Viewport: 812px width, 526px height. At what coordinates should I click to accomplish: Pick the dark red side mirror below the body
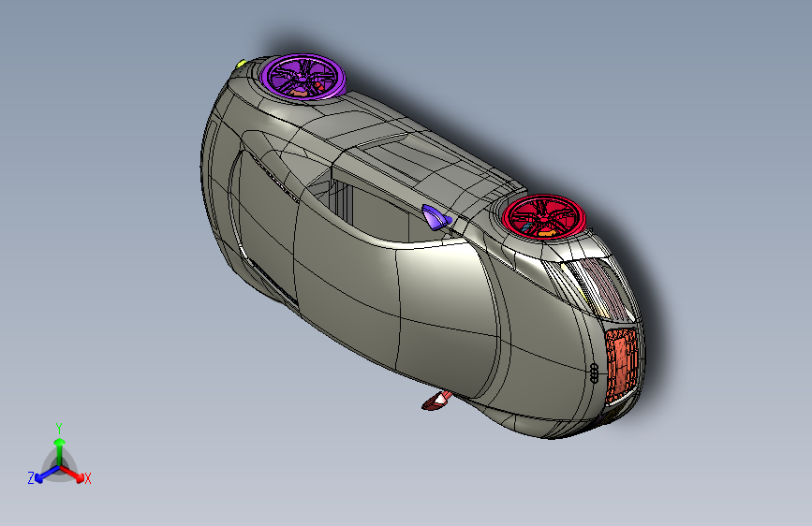[436, 401]
